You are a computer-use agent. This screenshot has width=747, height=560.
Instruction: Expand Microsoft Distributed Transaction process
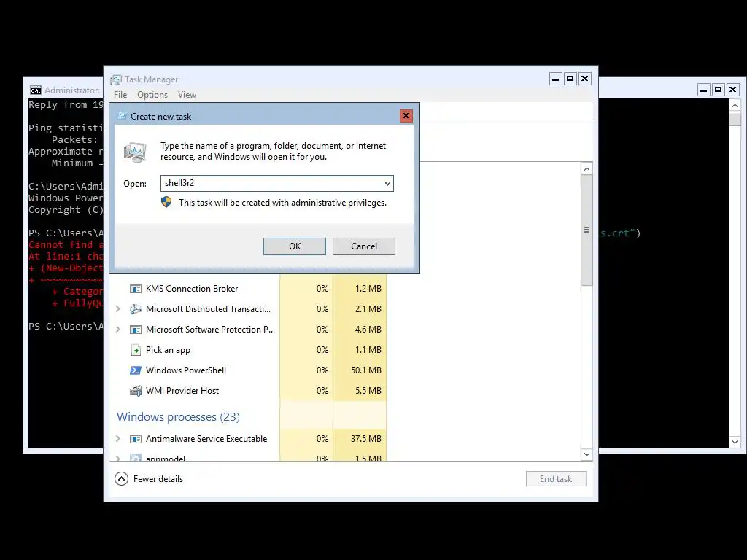tap(118, 309)
